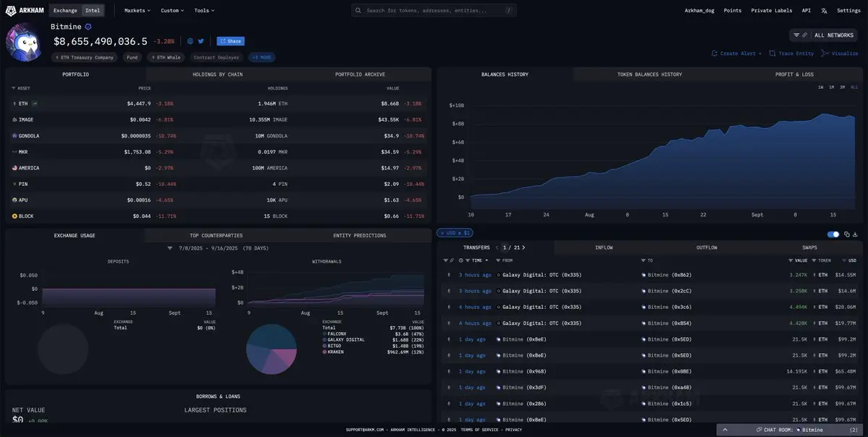
Task: Show the Outflow transfers tab
Action: [707, 247]
